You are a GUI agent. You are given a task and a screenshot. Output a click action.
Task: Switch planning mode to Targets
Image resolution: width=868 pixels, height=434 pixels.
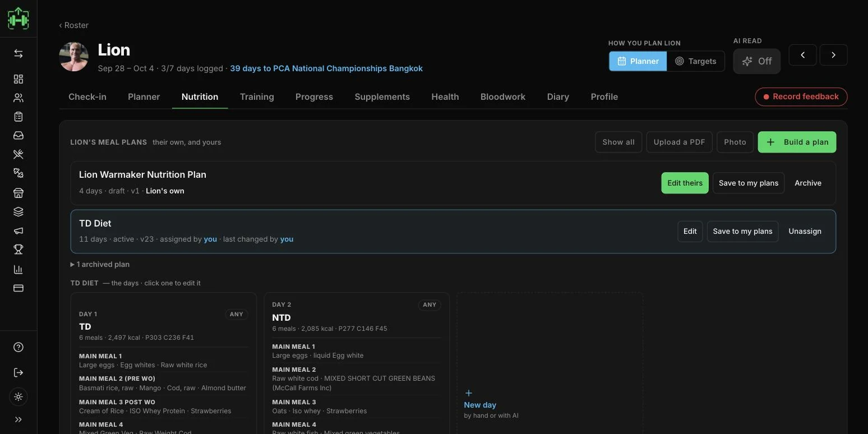pyautogui.click(x=695, y=61)
